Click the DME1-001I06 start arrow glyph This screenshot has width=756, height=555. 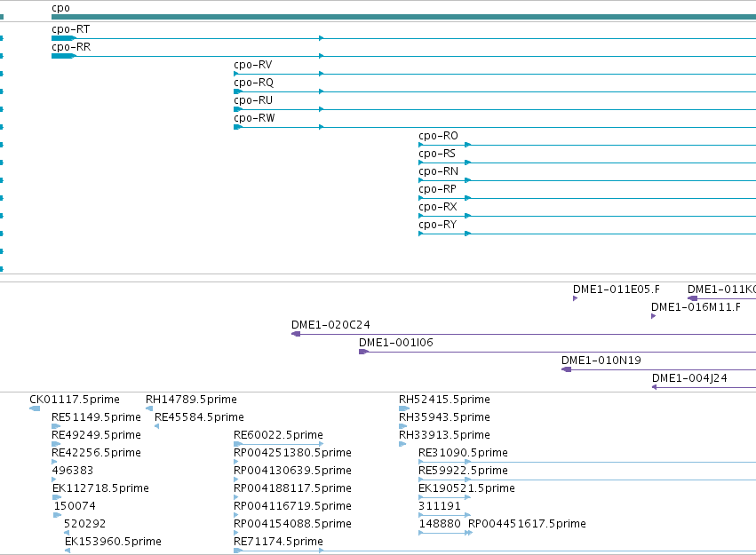[x=363, y=352]
